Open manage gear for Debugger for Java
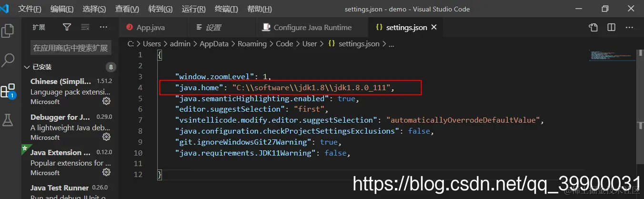The height and width of the screenshot is (199, 644). (x=107, y=137)
